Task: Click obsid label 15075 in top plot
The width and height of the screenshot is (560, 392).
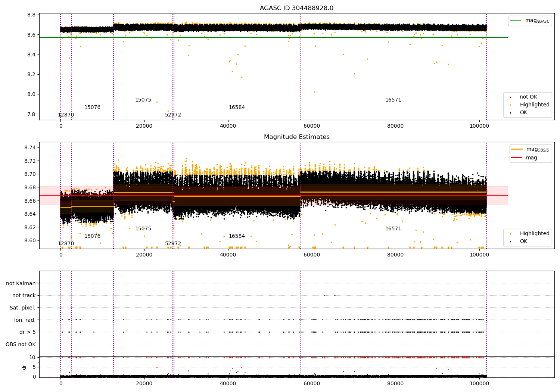Action: (x=143, y=100)
